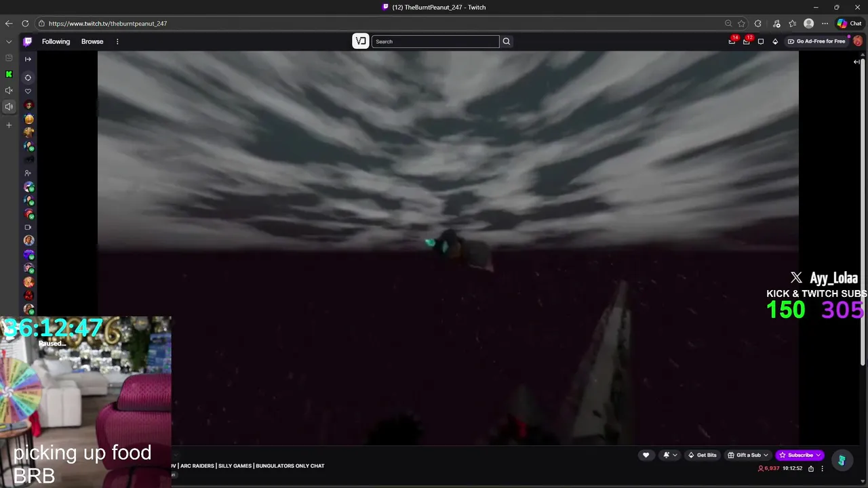This screenshot has height=488, width=868.
Task: Open the browser profile avatar
Action: [x=808, y=23]
